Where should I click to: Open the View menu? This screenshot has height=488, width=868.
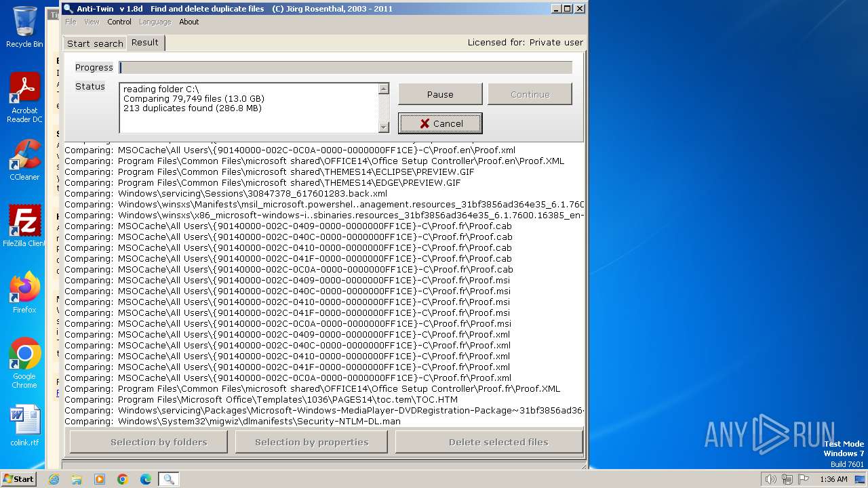click(92, 22)
